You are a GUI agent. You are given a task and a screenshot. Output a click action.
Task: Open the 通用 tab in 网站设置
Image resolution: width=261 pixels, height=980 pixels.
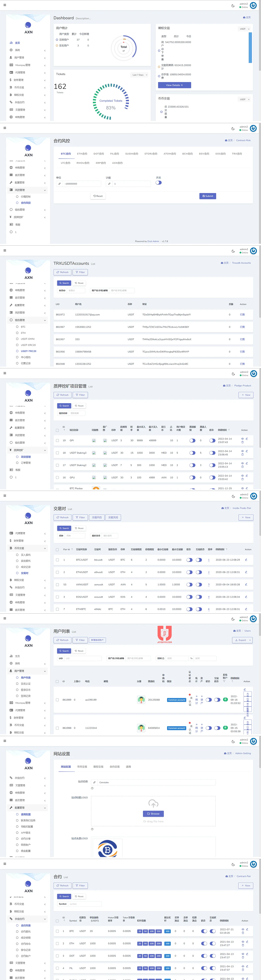(x=128, y=766)
